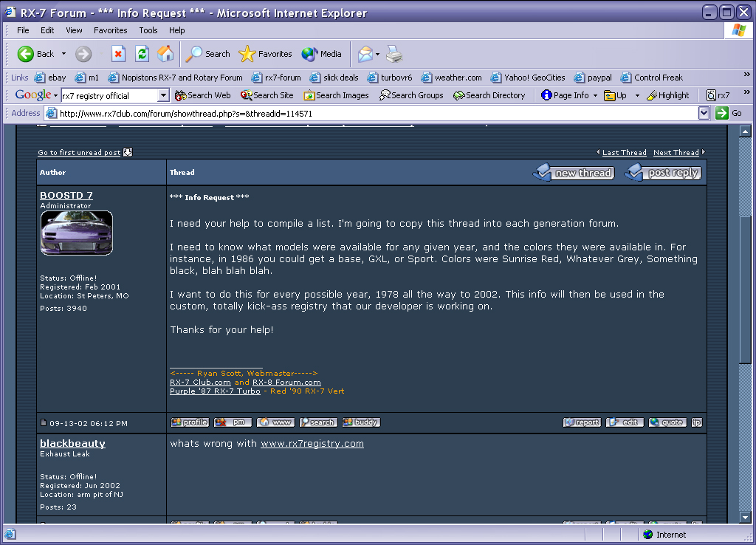Click the 'new thread' button icon

coord(574,173)
